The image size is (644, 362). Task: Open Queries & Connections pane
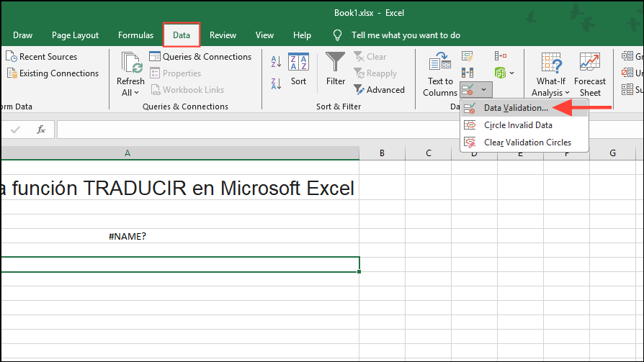[x=200, y=57]
